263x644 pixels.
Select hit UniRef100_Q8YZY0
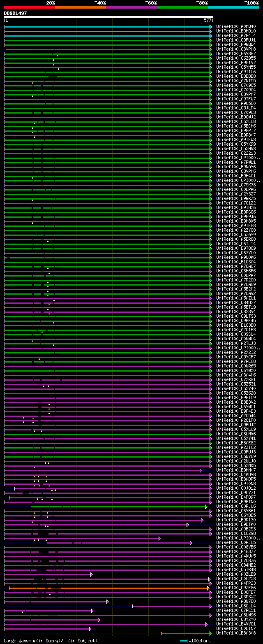[236, 620]
